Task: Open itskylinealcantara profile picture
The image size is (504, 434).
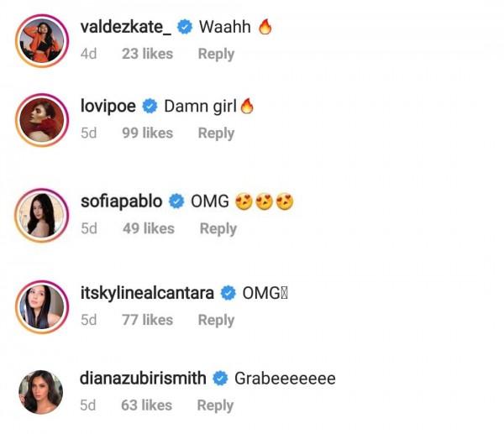Action: click(41, 306)
